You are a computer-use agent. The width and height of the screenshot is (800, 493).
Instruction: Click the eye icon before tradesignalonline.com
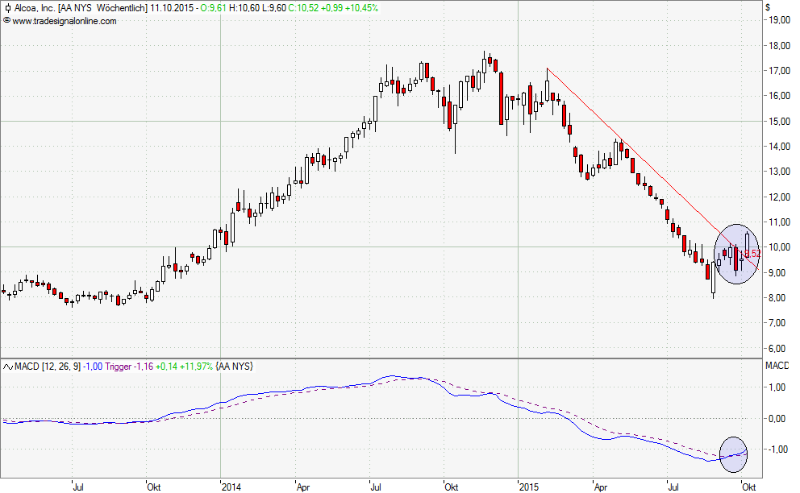[x=7, y=18]
